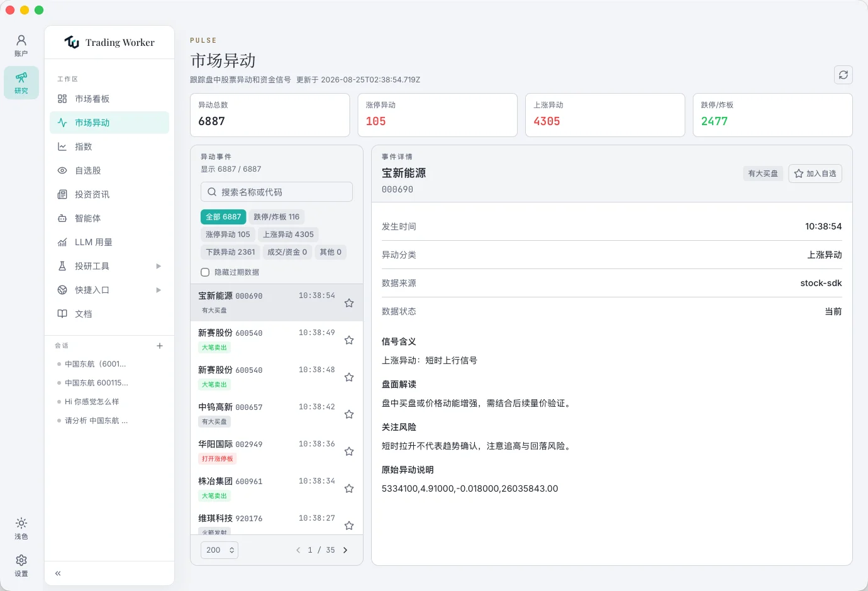Viewport: 868px width, 591px height.
Task: Filter events by 上涨异动 4305
Action: 288,235
